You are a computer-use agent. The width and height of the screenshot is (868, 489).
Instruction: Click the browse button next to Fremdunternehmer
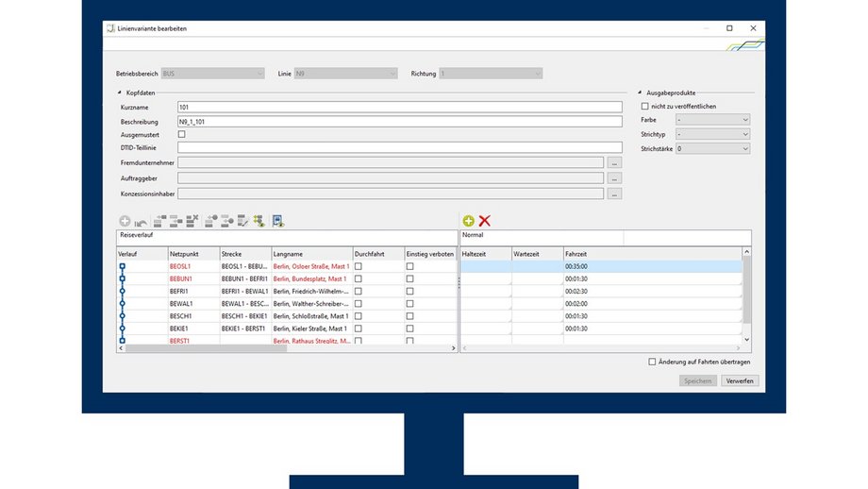point(614,163)
